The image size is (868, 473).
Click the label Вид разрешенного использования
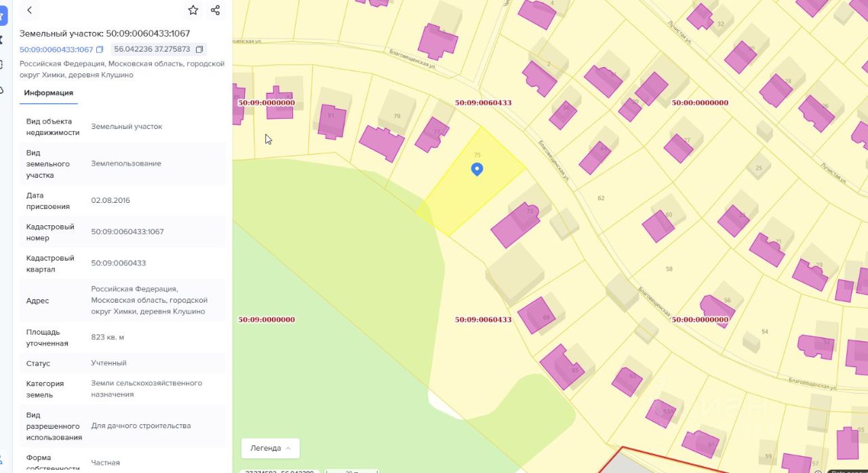pos(54,425)
